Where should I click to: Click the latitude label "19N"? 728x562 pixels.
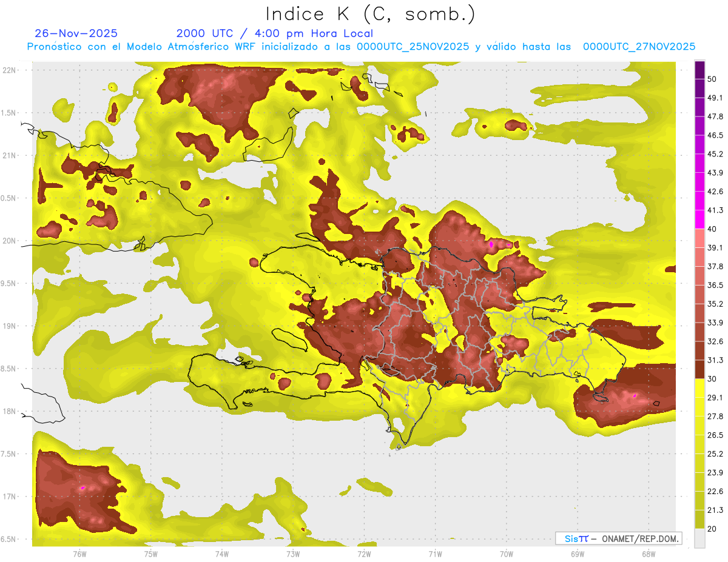(10, 326)
